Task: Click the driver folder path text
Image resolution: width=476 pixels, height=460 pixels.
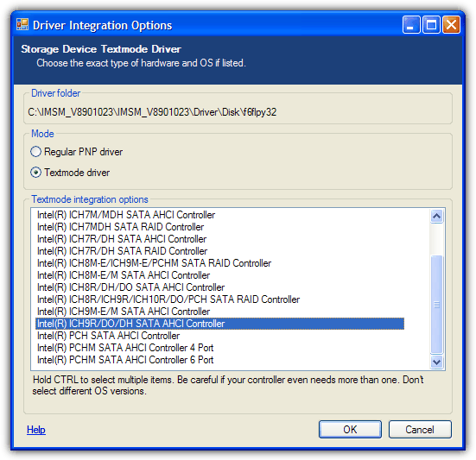Action: pos(152,112)
